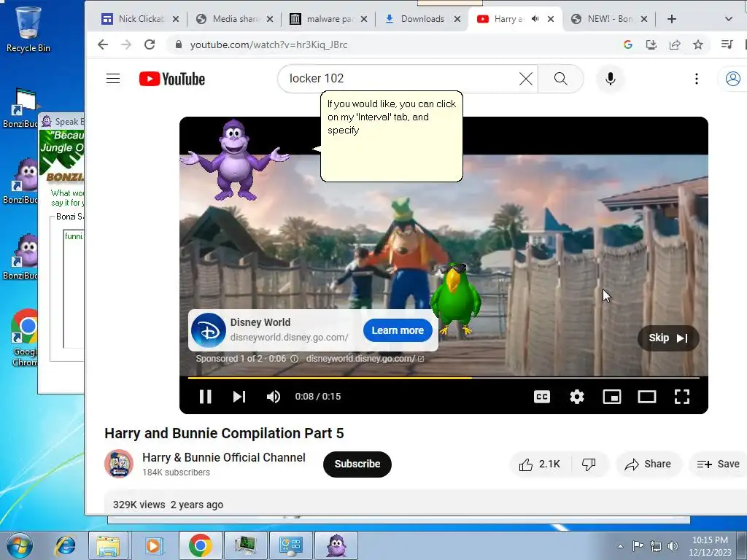Open volume control in the system tray
This screenshot has width=747, height=560.
pyautogui.click(x=673, y=546)
